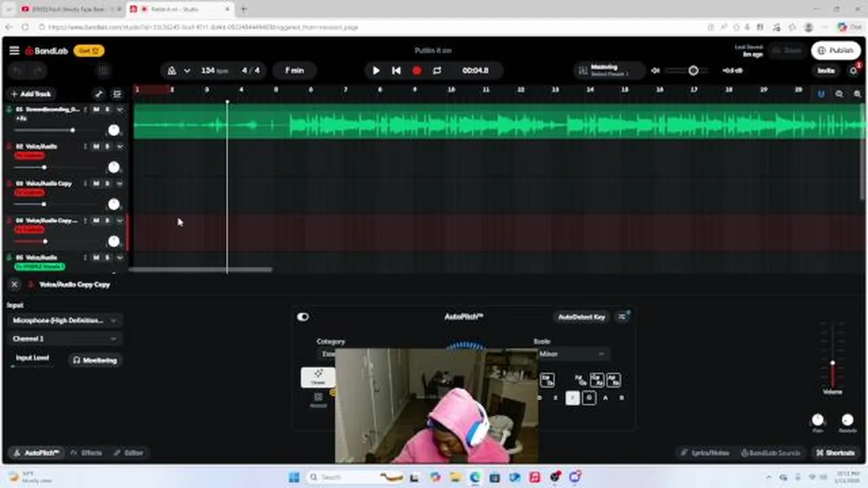The image size is (868, 488).
Task: Click the Reverb knob
Action: point(848,420)
